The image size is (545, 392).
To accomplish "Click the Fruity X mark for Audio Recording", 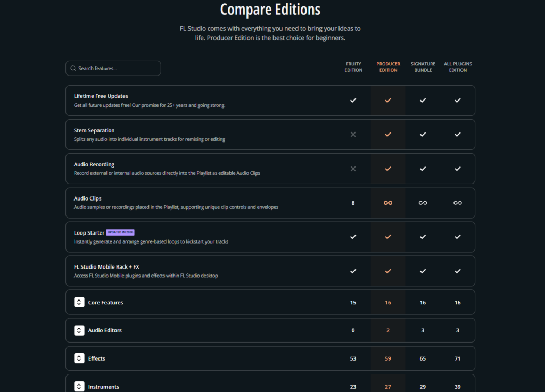I will (353, 169).
